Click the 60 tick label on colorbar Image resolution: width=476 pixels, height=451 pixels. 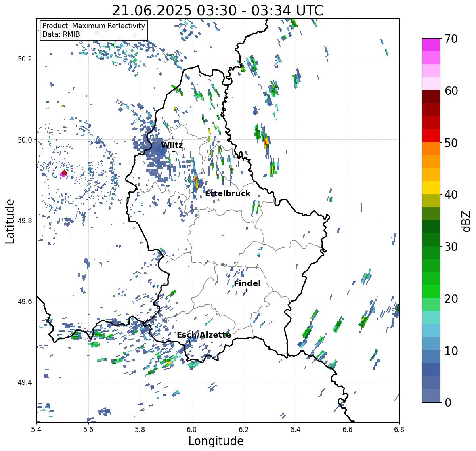pyautogui.click(x=451, y=91)
